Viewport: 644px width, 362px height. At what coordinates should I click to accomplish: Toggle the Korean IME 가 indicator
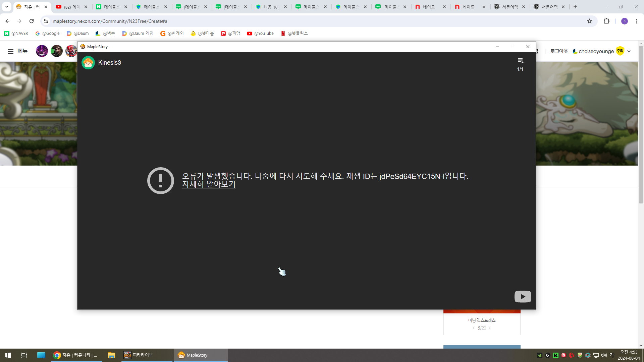coord(612,355)
